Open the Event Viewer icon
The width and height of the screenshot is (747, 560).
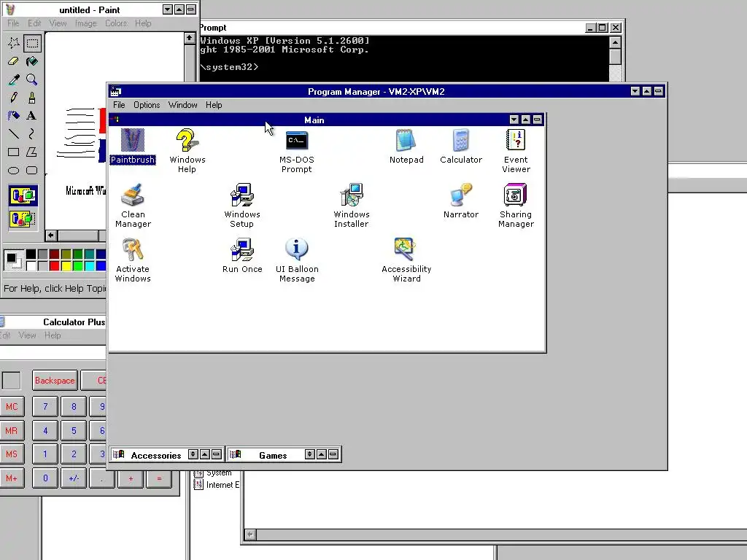516,150
